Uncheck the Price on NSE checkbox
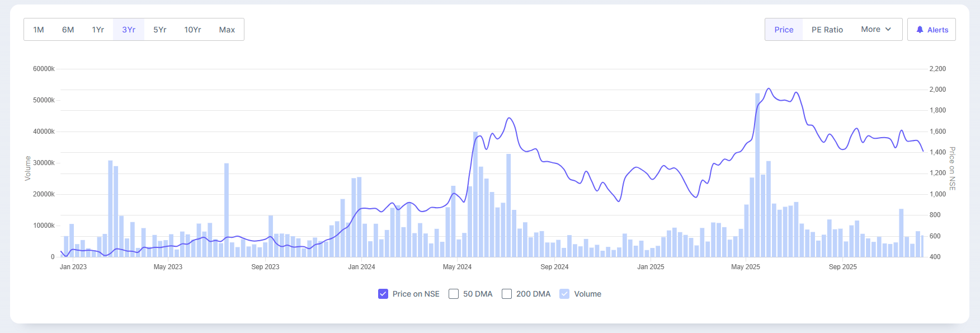 click(383, 294)
